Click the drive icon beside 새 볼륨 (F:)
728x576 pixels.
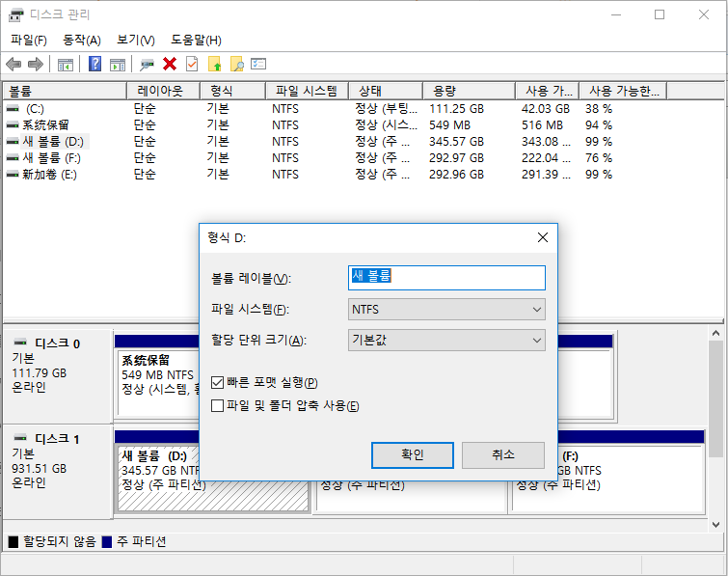[13, 158]
